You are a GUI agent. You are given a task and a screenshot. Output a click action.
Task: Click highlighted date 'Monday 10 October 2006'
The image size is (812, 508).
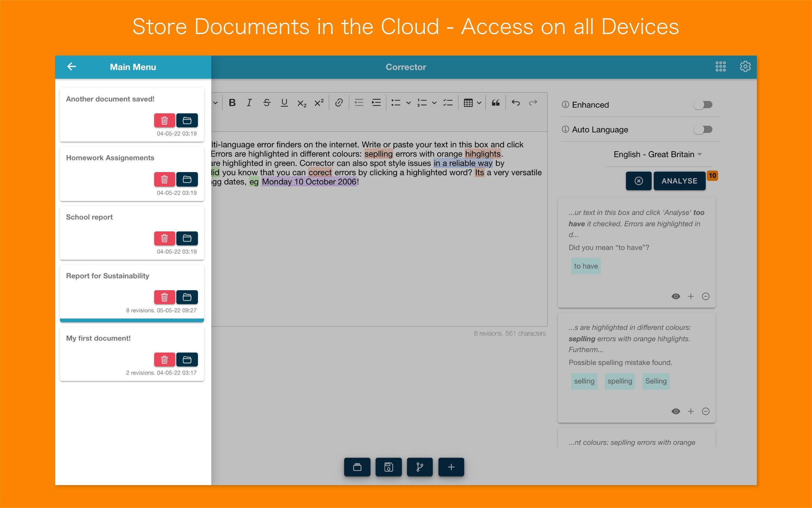pos(309,182)
